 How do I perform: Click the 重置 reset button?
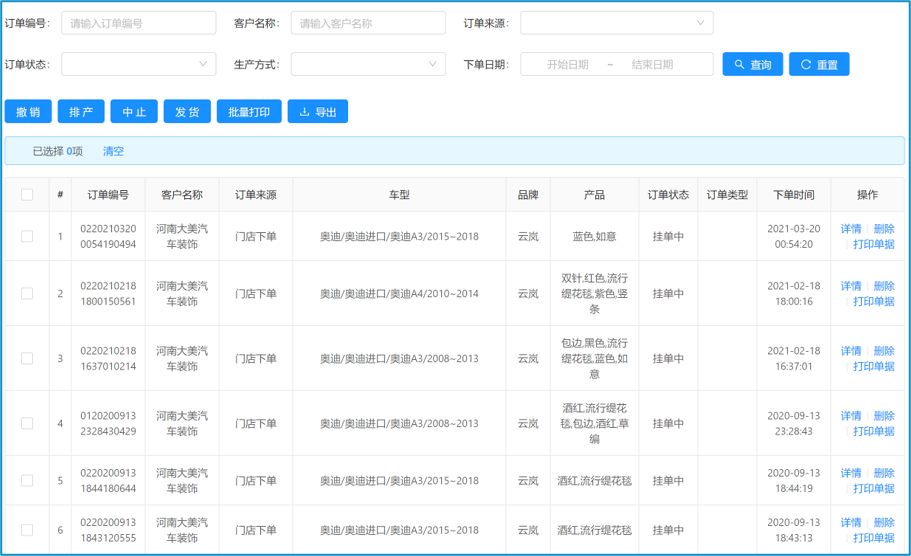[818, 64]
